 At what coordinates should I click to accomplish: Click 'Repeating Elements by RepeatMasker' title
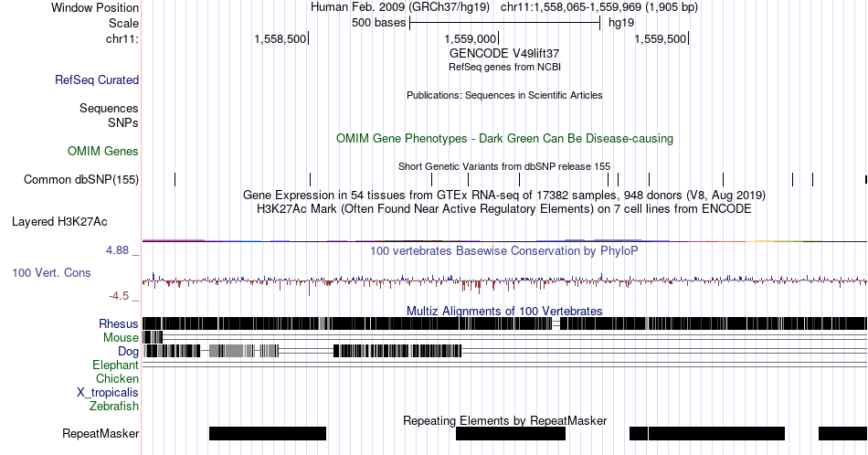[504, 420]
